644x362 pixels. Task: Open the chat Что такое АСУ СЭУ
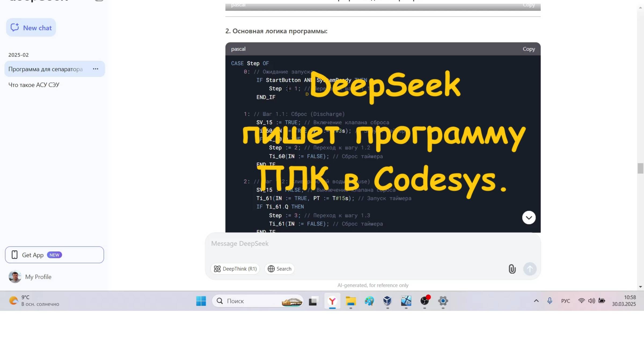point(34,85)
